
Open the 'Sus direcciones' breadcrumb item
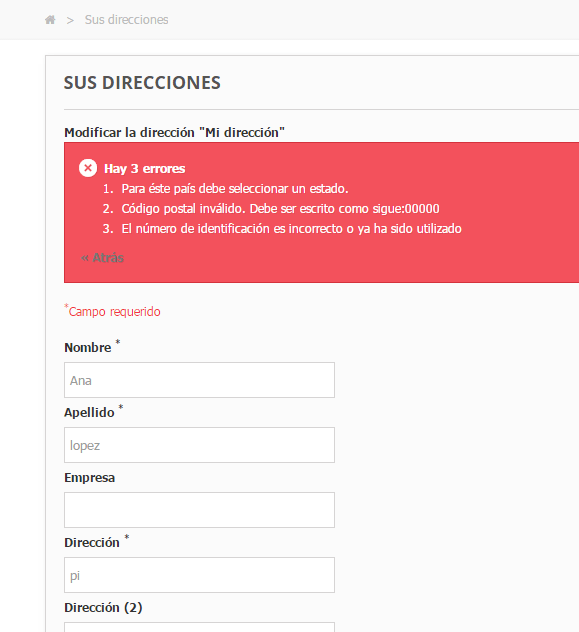127,20
